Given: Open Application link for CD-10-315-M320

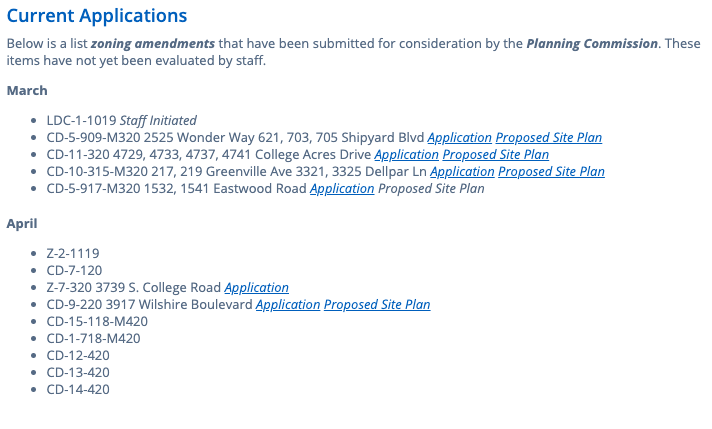Looking at the screenshot, I should pos(462,172).
